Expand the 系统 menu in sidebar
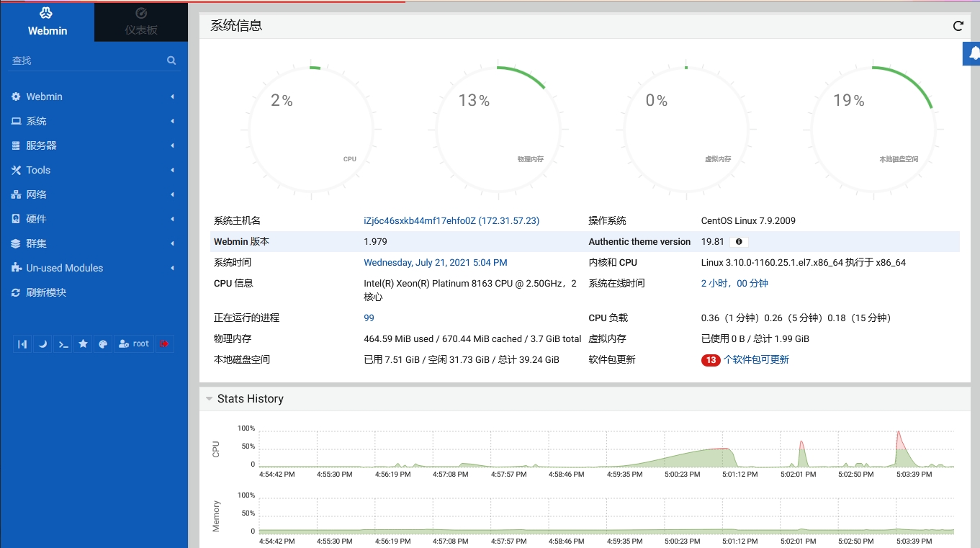This screenshot has width=980, height=548. [x=37, y=121]
